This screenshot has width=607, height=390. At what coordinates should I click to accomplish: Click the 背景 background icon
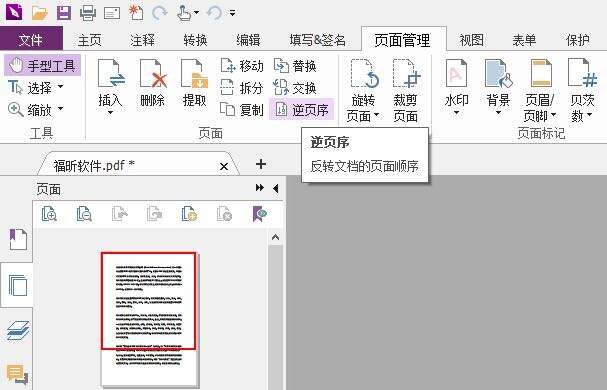(x=499, y=74)
